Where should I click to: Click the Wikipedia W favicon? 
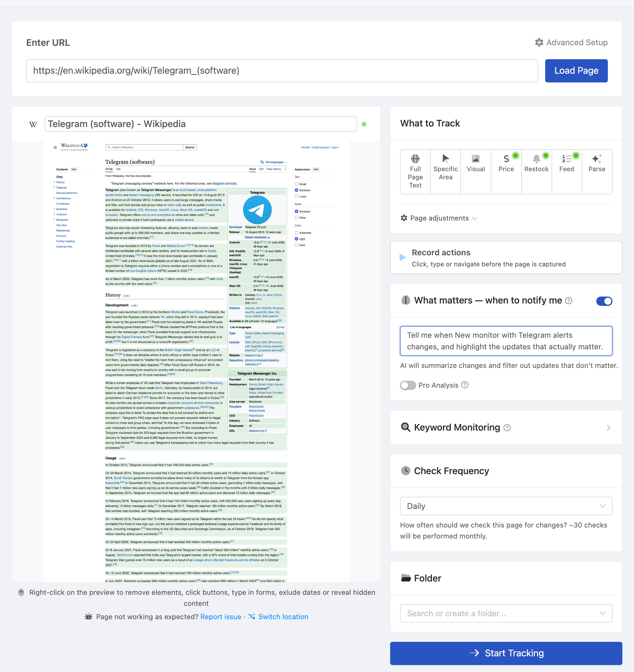tap(33, 124)
